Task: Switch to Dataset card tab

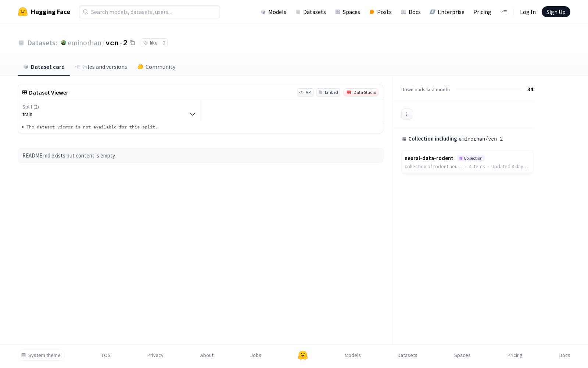Action: 44,67
